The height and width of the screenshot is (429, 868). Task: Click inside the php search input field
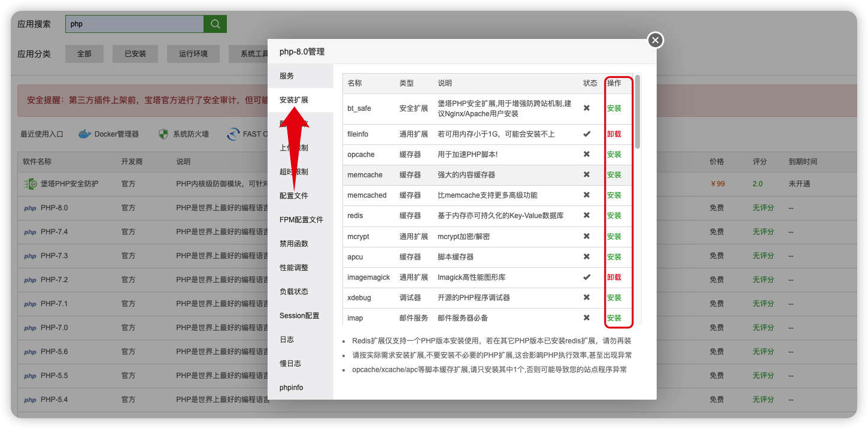pos(135,24)
